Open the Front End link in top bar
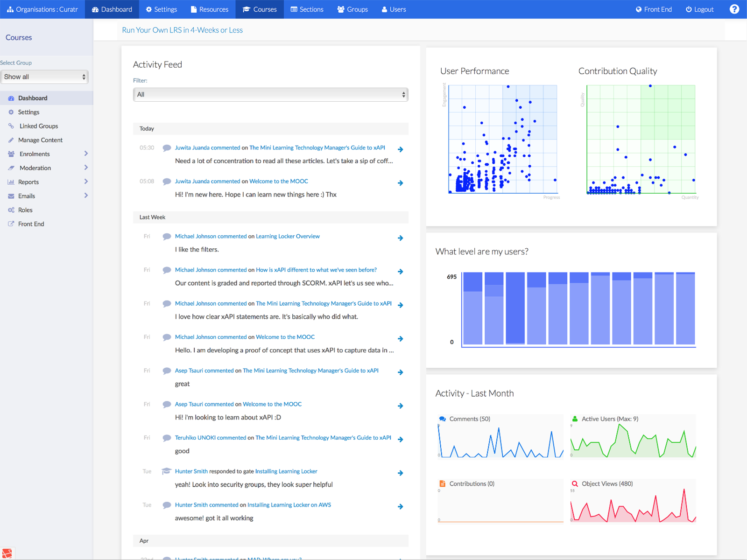Viewport: 747px width, 560px height. pyautogui.click(x=654, y=9)
